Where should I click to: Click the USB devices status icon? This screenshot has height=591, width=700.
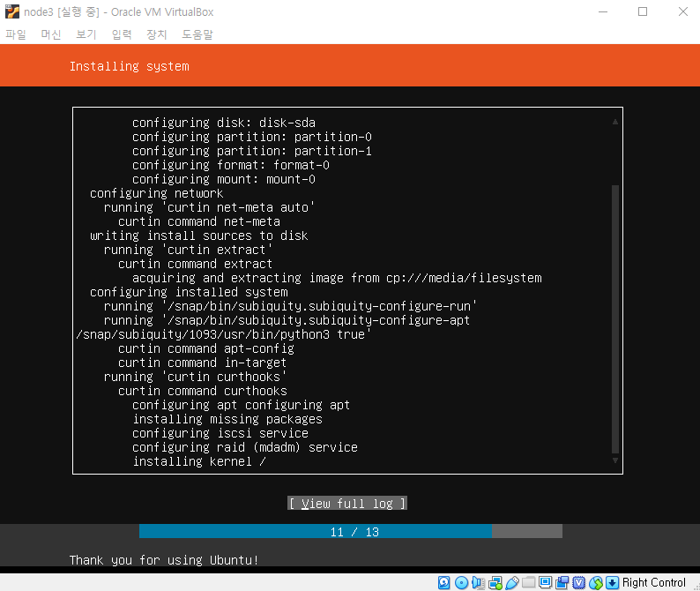(x=512, y=582)
